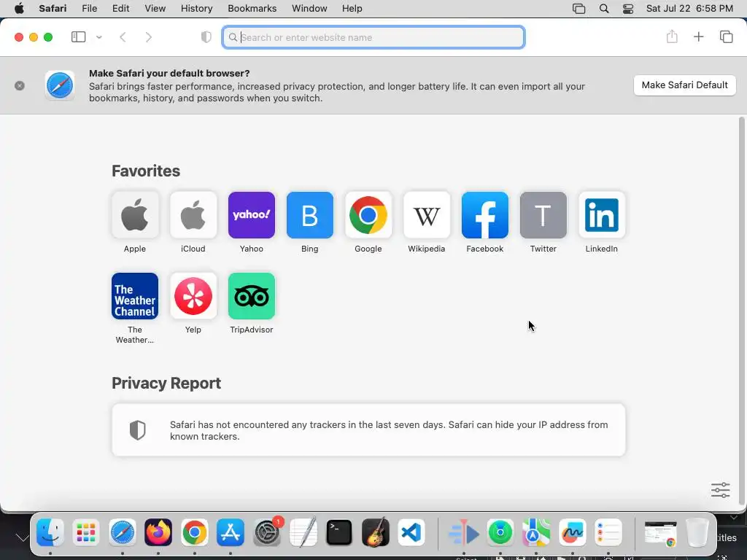Click the screen mirroring menu bar icon
Viewport: 747px width, 560px height.
(x=578, y=9)
